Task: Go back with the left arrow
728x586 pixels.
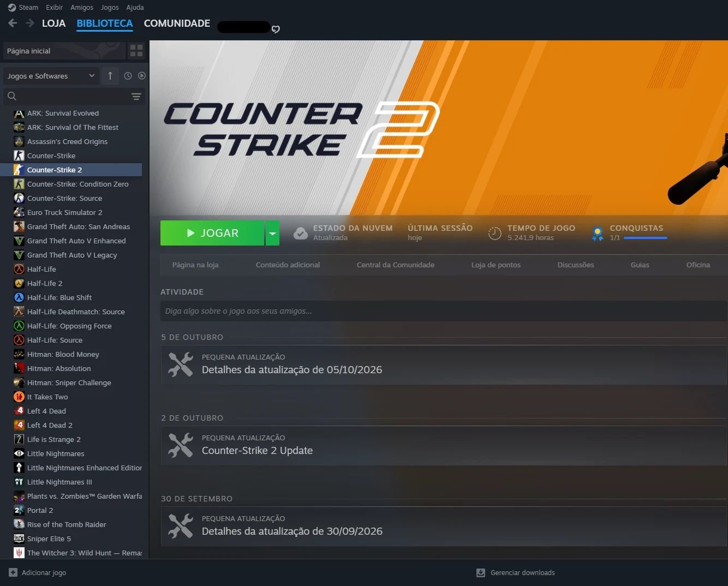Action: tap(13, 23)
